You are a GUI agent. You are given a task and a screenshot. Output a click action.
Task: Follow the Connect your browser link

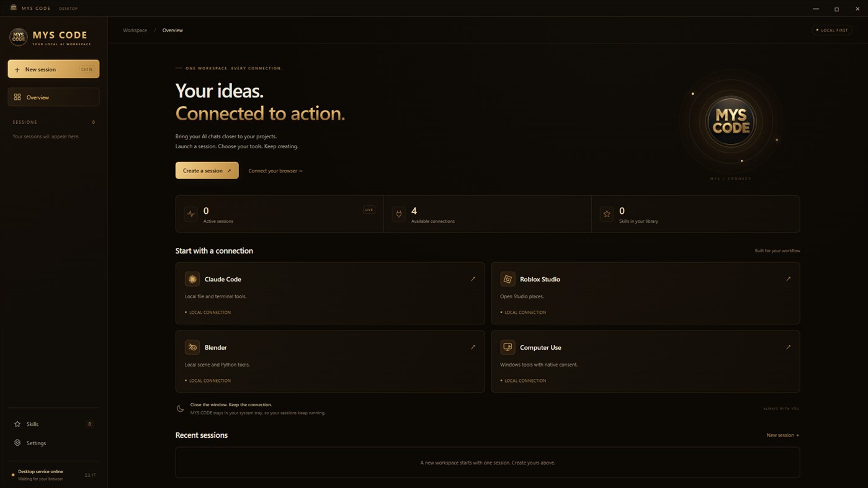[275, 171]
